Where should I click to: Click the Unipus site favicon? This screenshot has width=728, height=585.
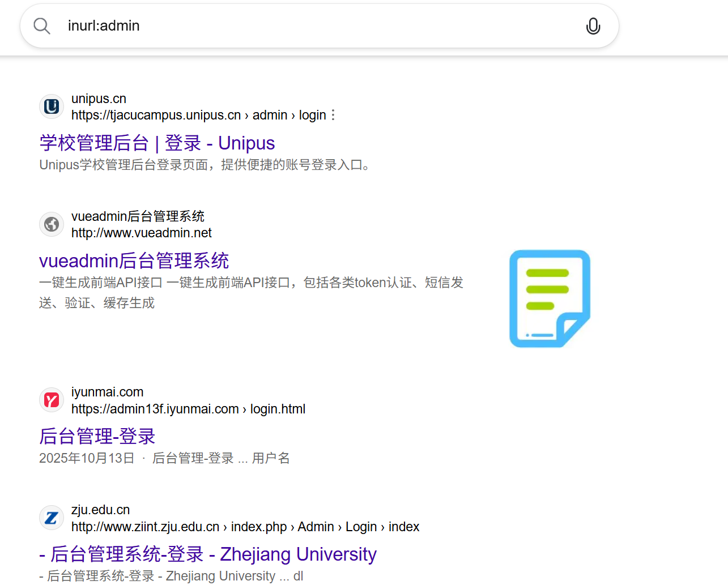pos(52,106)
